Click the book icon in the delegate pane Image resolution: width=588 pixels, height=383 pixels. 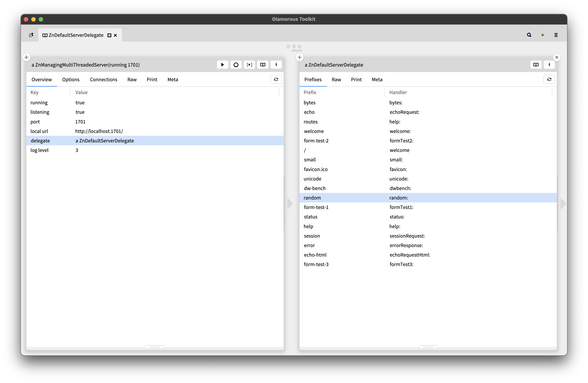click(x=536, y=65)
